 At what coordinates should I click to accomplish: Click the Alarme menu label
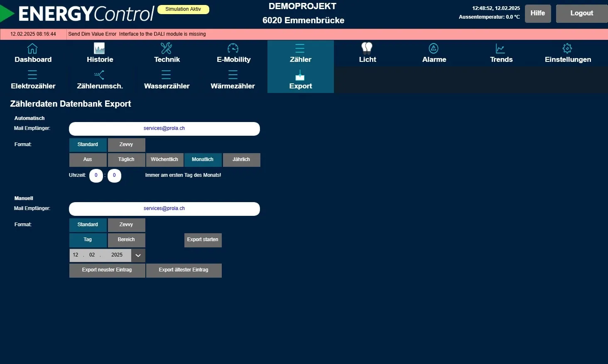coord(434,59)
